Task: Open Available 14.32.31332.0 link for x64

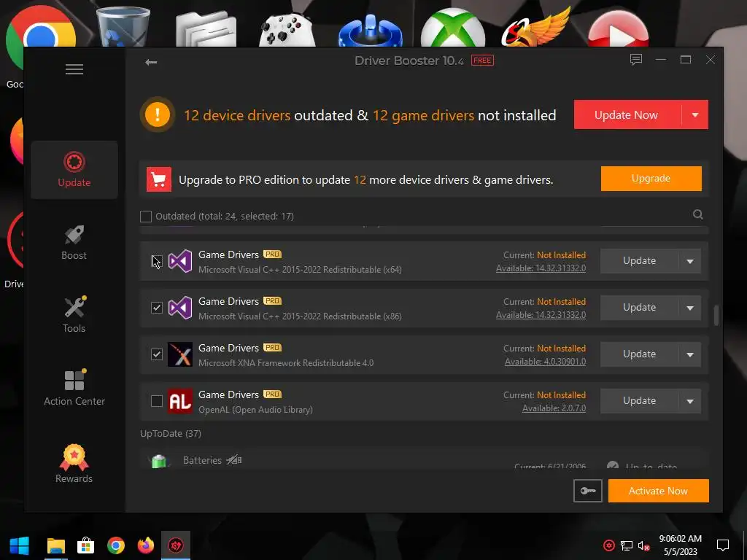Action: point(541,268)
